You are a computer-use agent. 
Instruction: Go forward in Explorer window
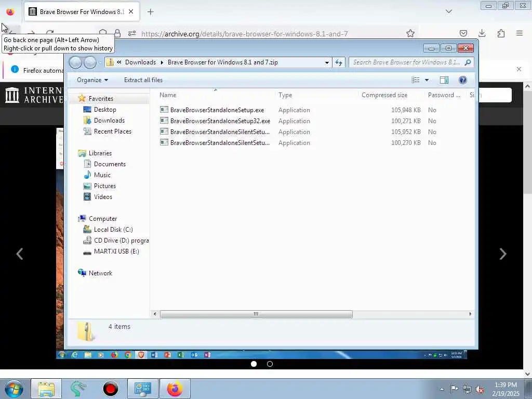point(90,62)
